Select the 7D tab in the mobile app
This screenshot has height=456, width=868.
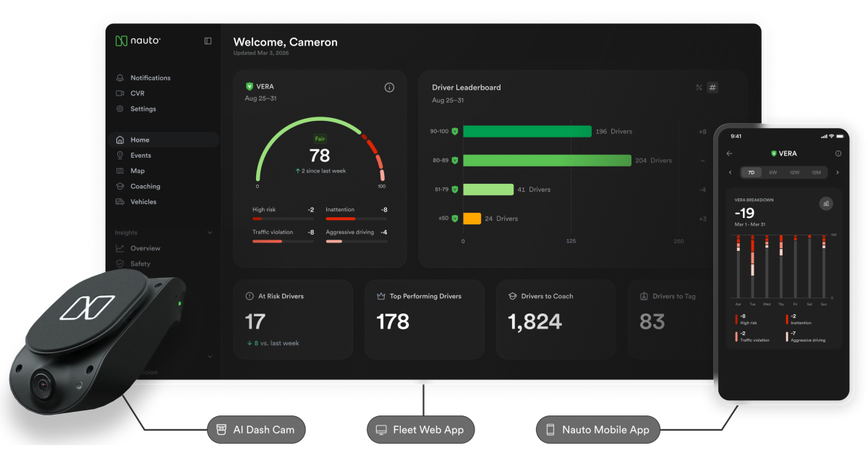click(752, 172)
